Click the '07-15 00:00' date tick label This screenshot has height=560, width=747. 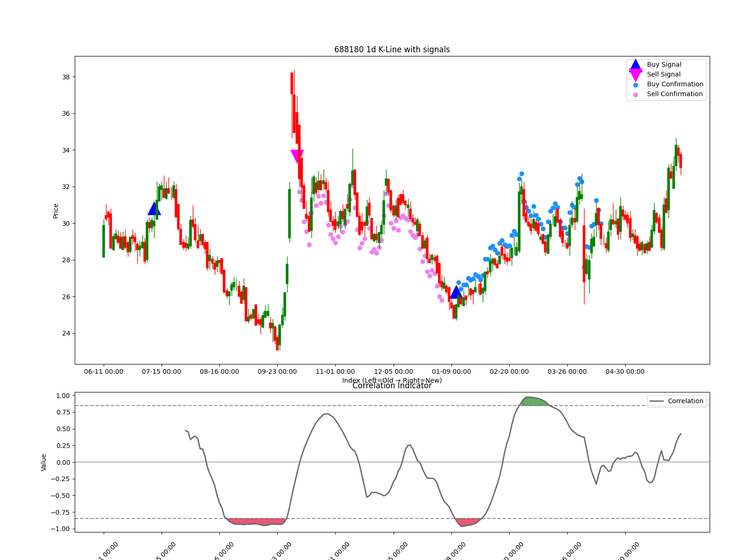[x=162, y=371]
